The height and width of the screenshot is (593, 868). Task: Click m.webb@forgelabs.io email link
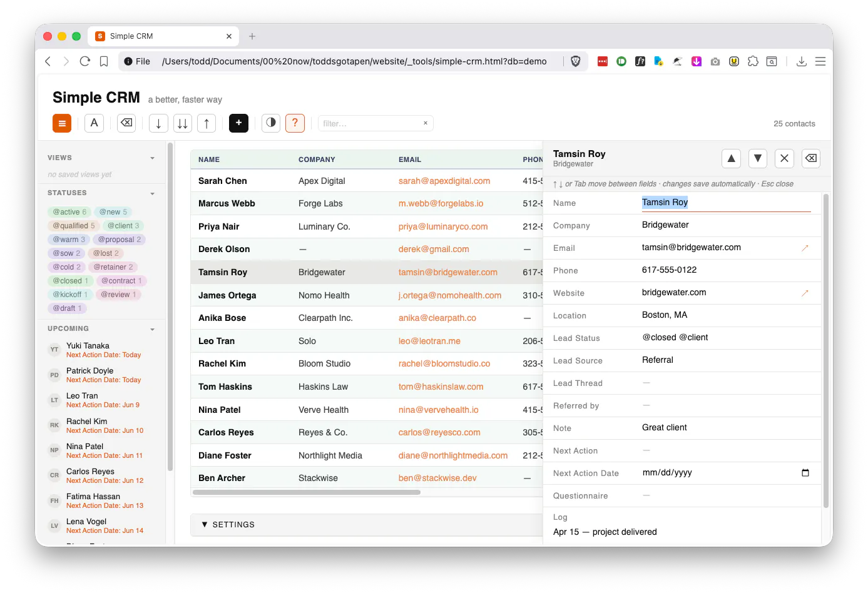(x=441, y=203)
